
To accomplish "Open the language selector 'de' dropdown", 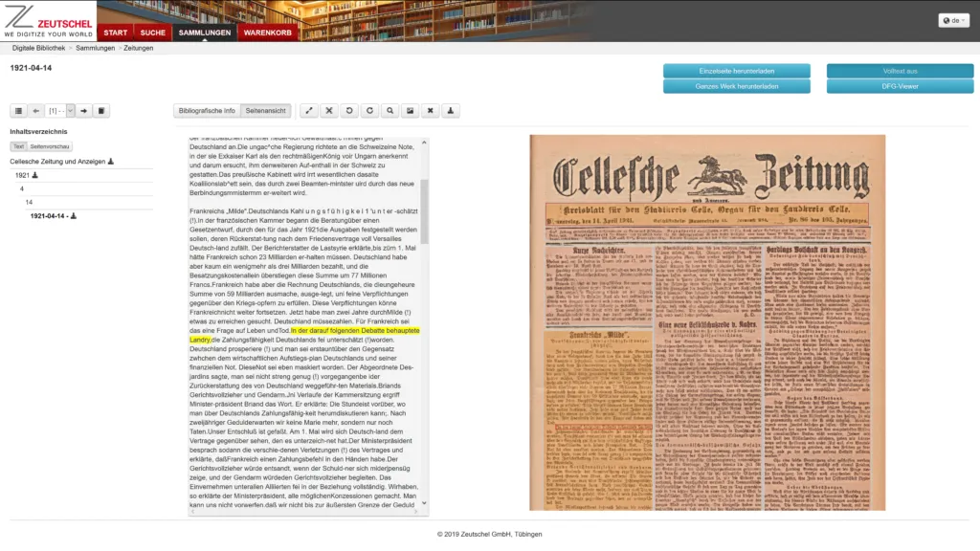I will (x=952, y=20).
